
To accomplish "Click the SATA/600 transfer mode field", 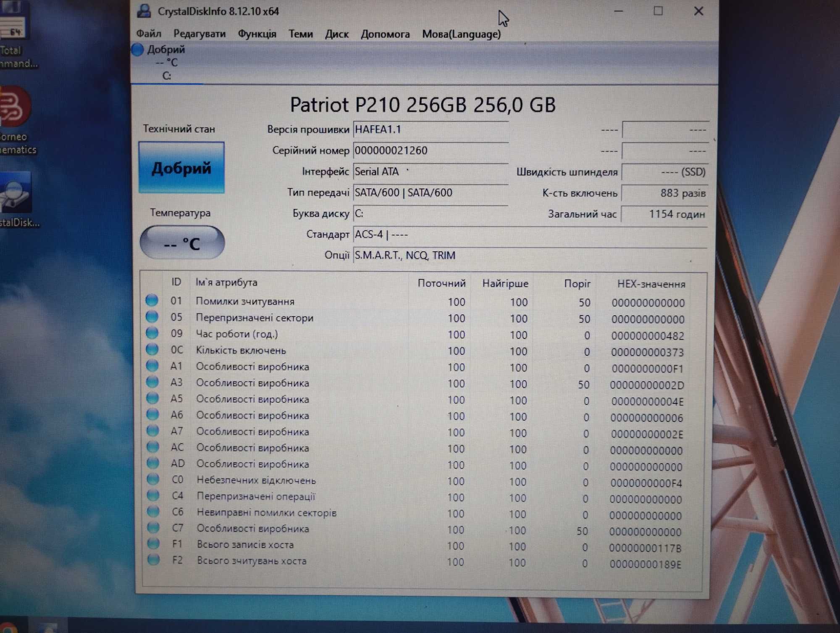I will coord(431,193).
